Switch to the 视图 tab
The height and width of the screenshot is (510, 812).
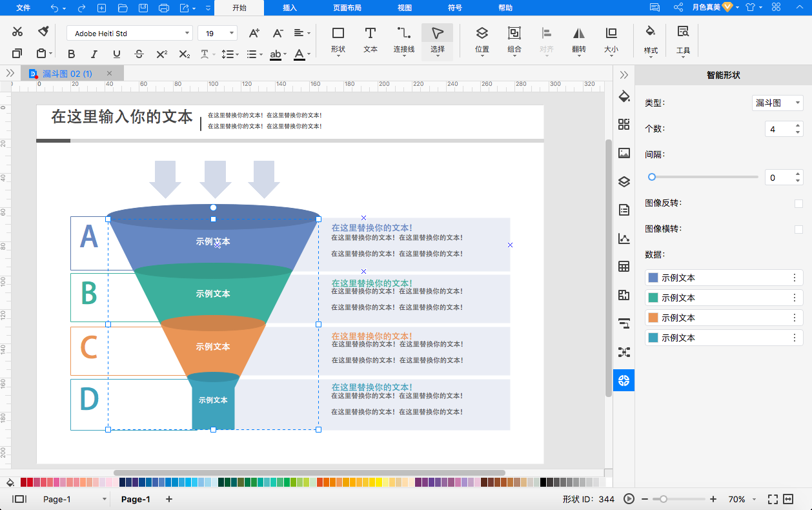click(x=405, y=8)
